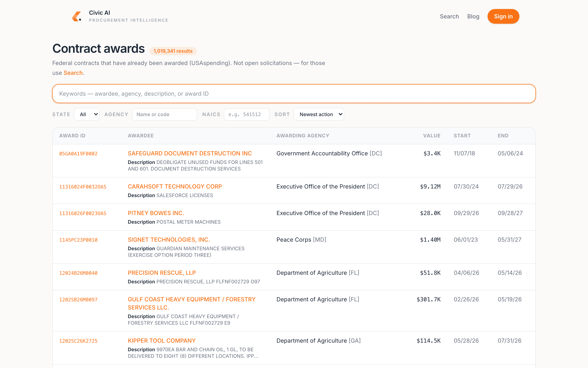This screenshot has width=588, height=368.
Task: Click the $114.5K value cell
Action: pos(428,340)
